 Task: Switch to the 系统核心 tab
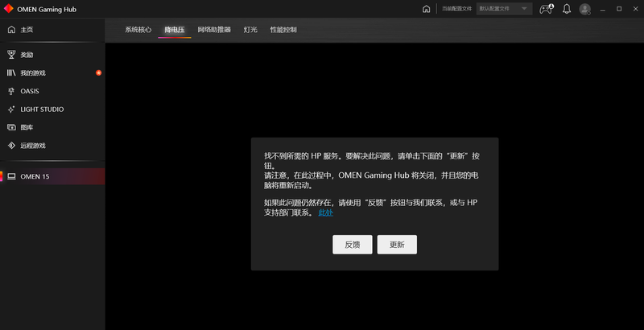[138, 30]
